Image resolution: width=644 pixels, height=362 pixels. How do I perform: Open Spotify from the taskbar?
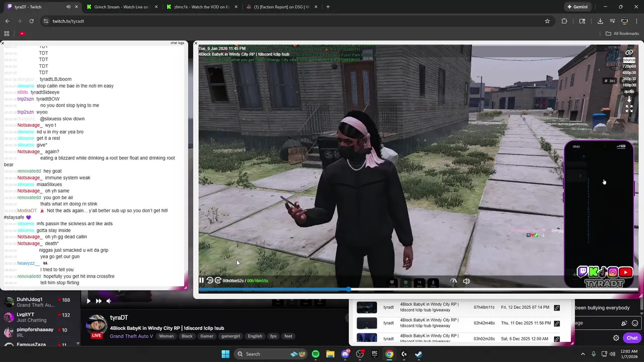click(315, 354)
